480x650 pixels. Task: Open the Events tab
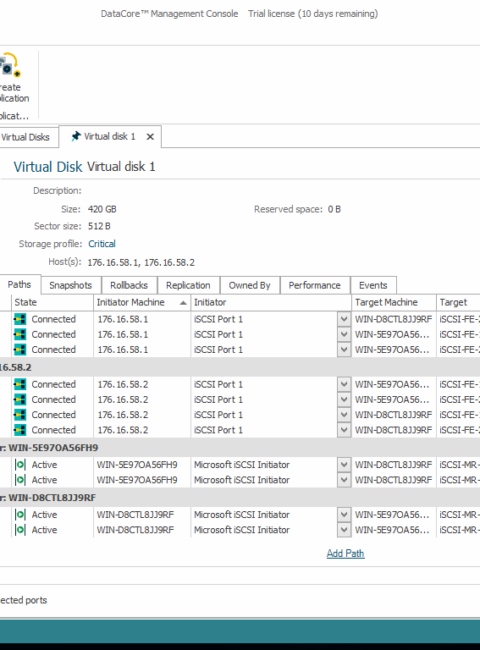click(373, 285)
